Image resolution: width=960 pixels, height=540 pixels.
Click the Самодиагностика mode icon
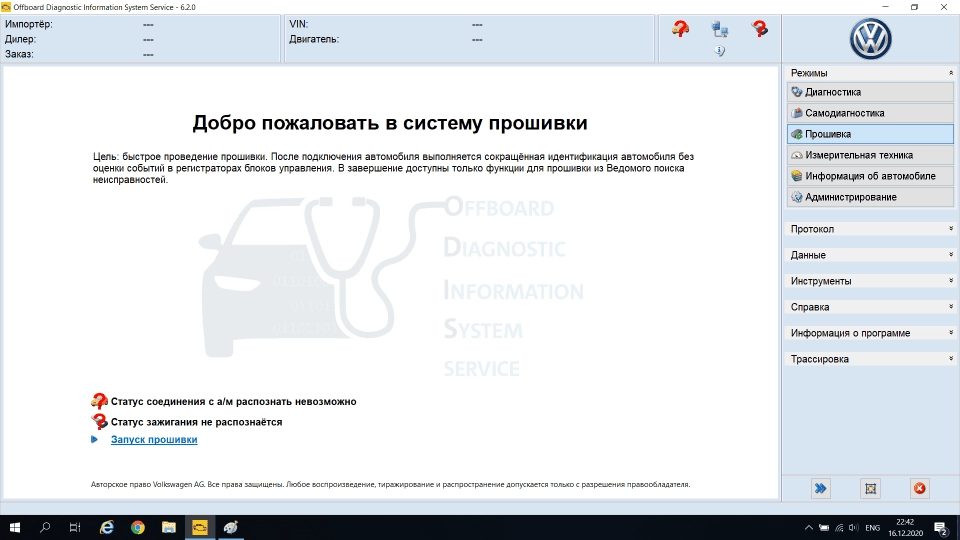pyautogui.click(x=797, y=113)
